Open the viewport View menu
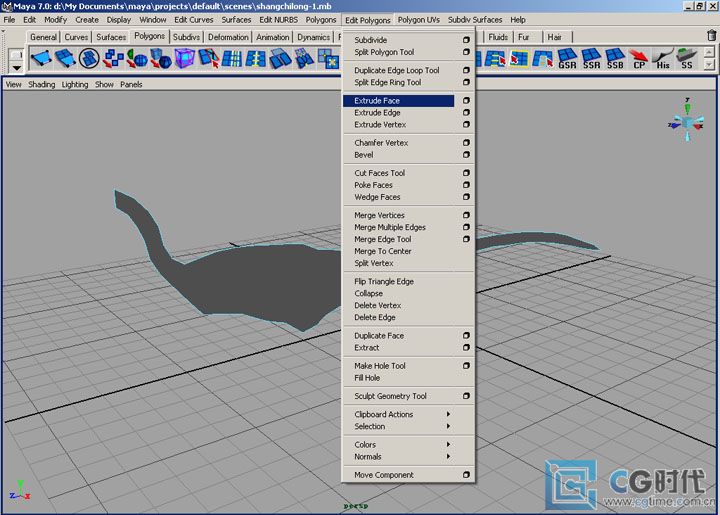The image size is (720, 515). (x=13, y=84)
